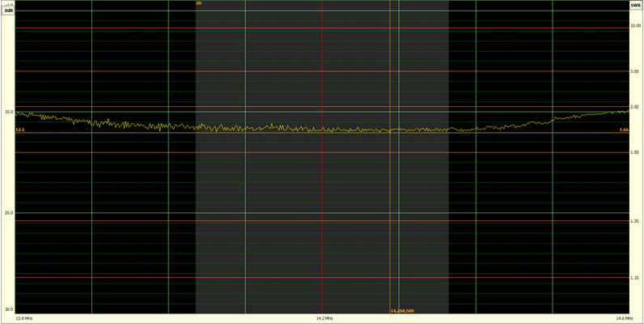Click the 13.8 MHz start frequency label

pyautogui.click(x=23, y=318)
